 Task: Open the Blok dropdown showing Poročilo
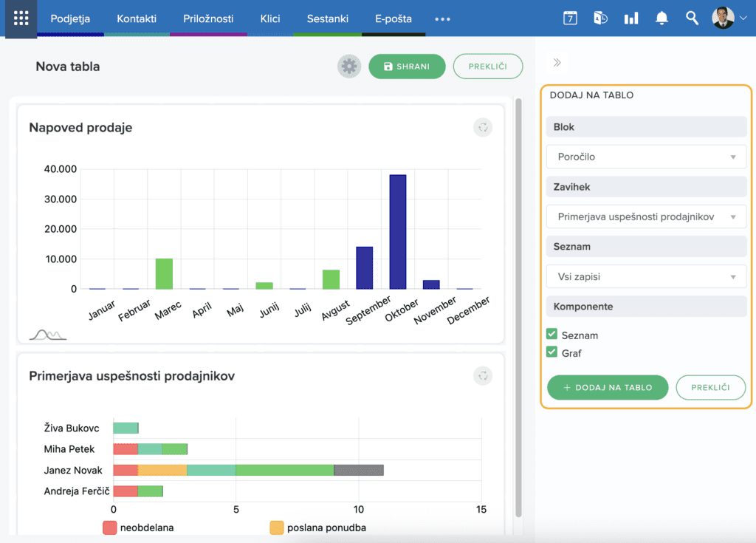[647, 157]
